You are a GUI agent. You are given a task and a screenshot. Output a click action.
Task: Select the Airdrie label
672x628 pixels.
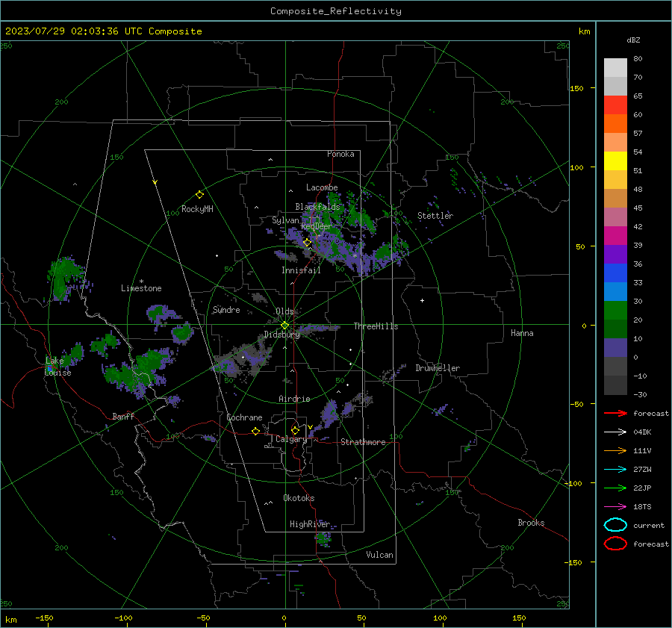pos(294,399)
